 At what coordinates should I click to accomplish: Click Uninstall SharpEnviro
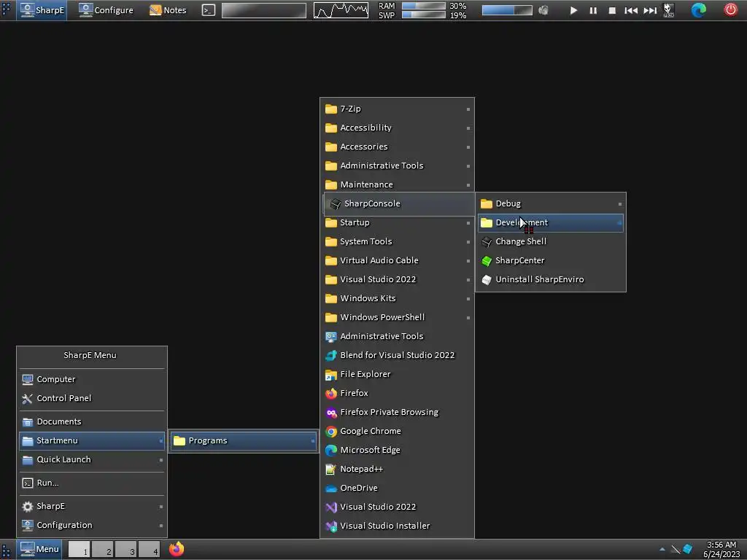551,280
